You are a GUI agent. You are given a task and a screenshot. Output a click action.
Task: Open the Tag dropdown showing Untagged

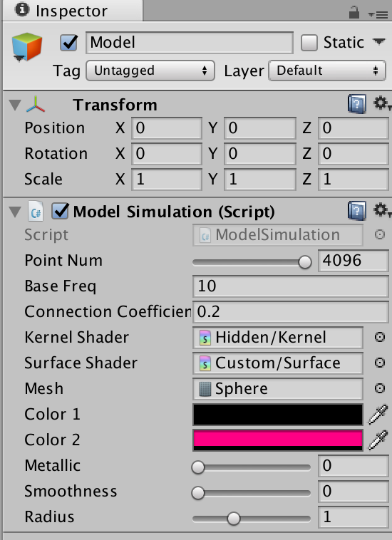[150, 71]
